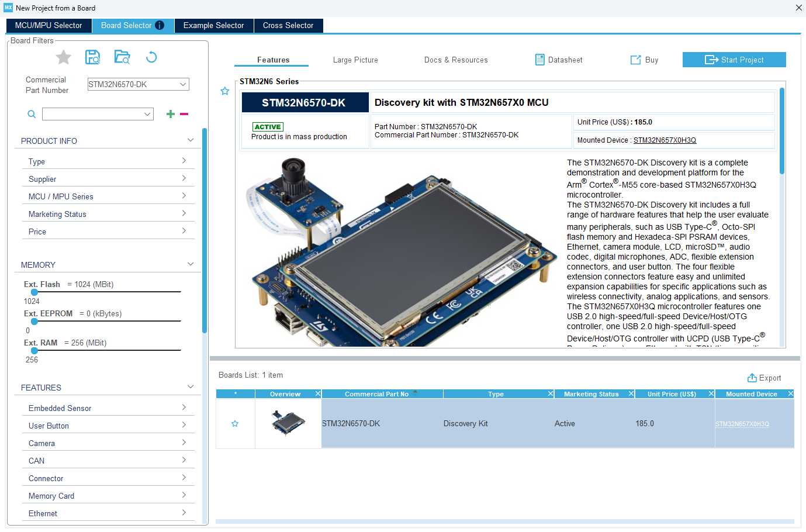Open the search field dropdown

point(147,114)
